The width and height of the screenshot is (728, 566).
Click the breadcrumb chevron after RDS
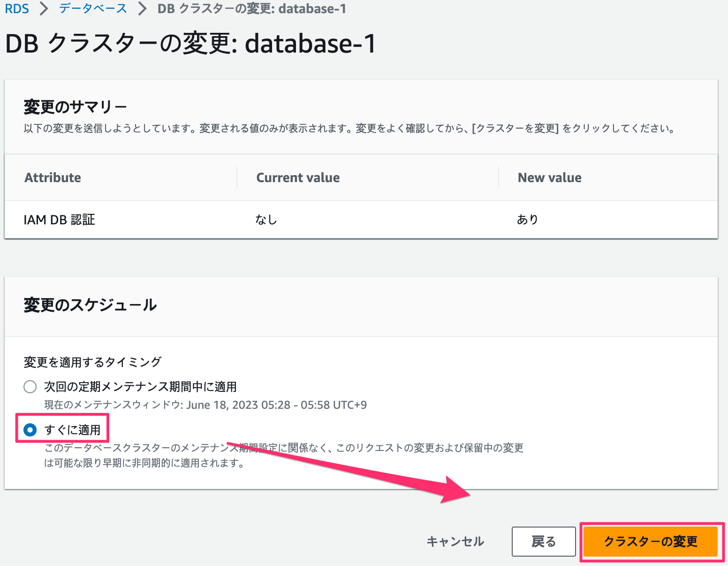42,8
